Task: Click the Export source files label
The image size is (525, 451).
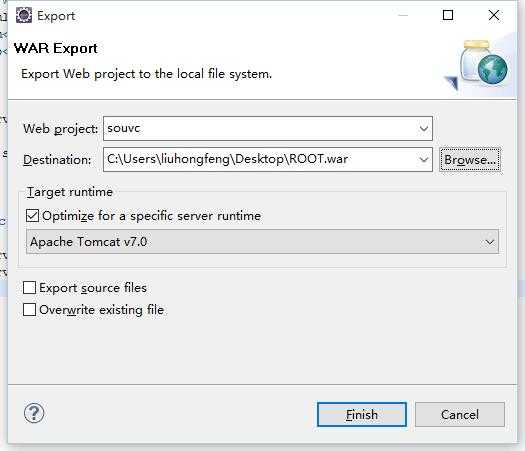Action: coord(93,288)
